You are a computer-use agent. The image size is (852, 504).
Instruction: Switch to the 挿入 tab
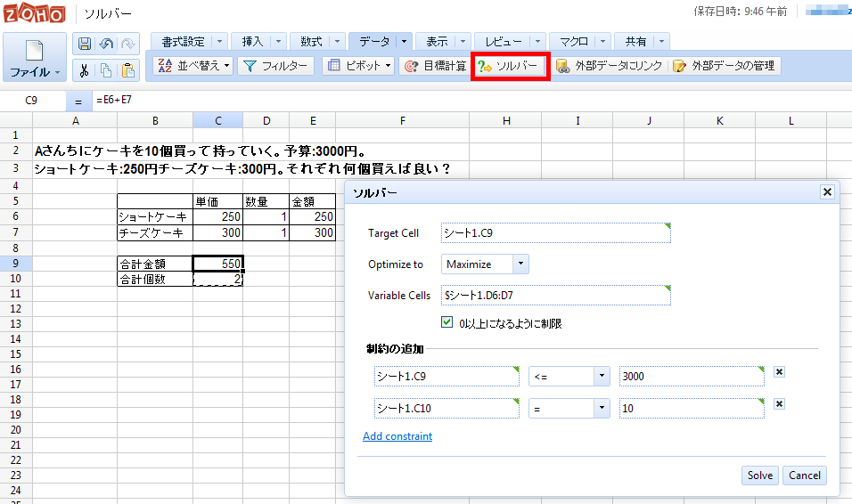click(252, 41)
